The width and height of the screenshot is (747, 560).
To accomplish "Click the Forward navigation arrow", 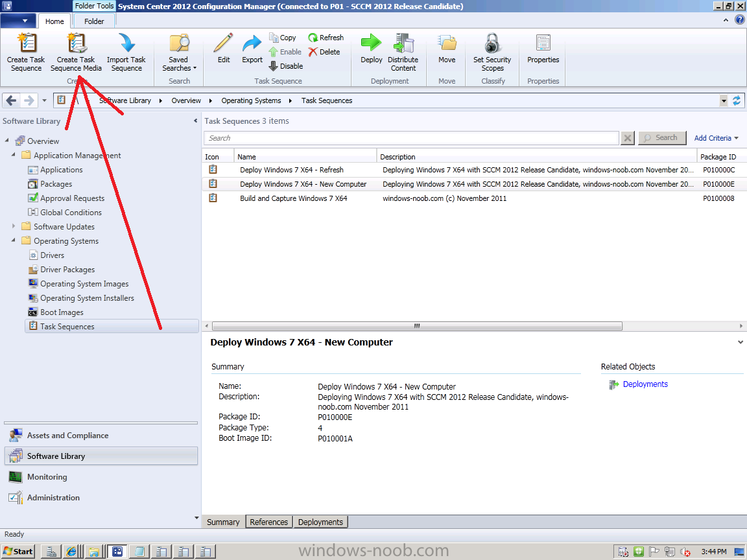I will click(29, 100).
